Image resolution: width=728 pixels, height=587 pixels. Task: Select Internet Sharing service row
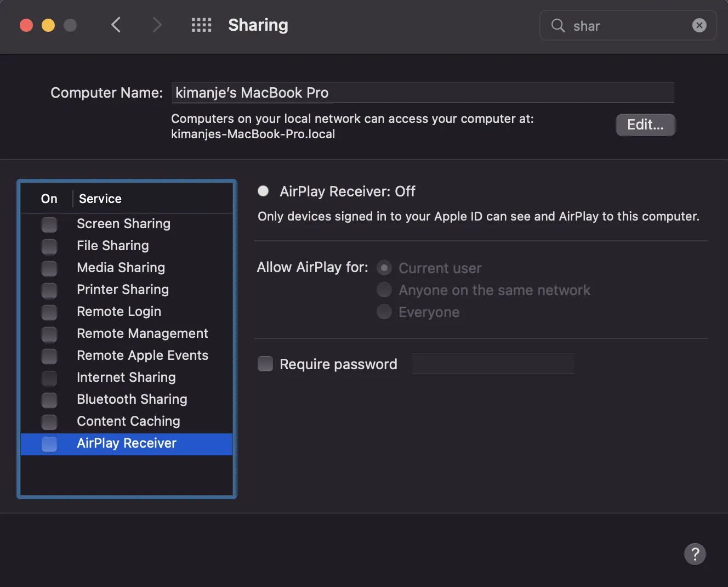pos(127,377)
